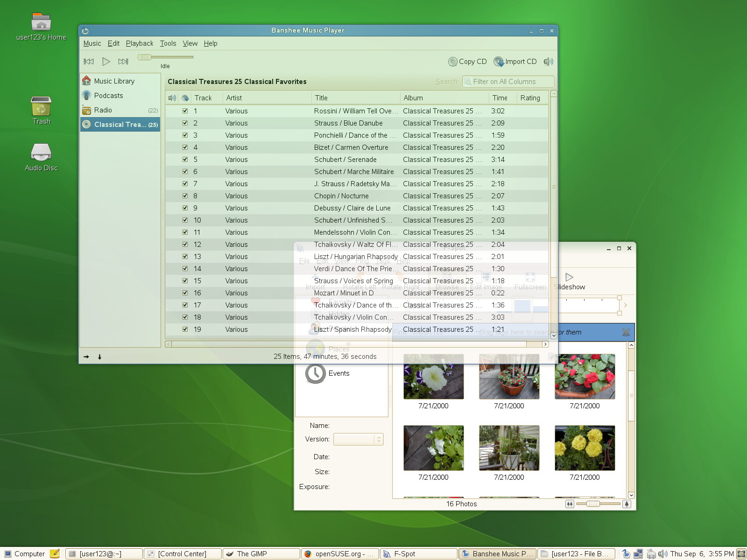Open the Version dropdown in F-Spot

point(358,439)
